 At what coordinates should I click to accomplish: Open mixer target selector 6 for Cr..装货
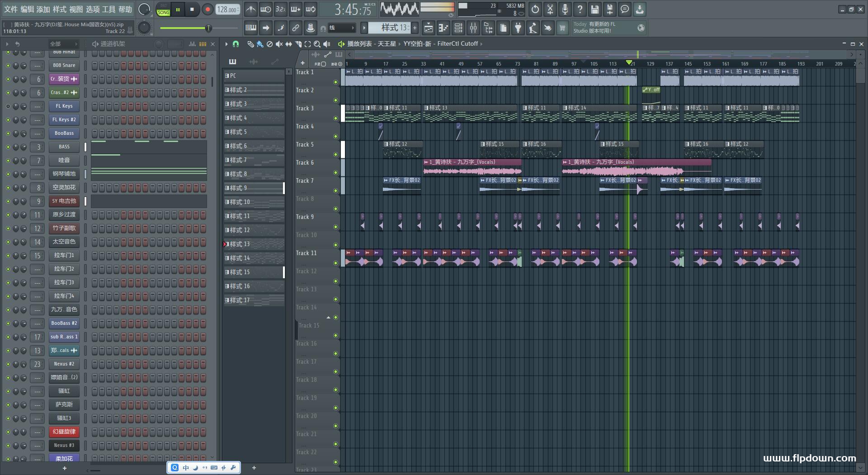(38, 79)
